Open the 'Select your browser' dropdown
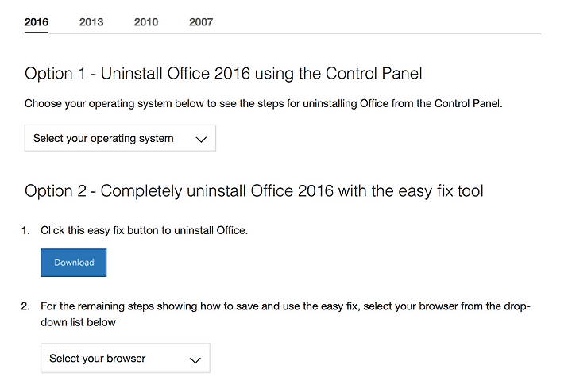The image size is (572, 392). click(126, 358)
